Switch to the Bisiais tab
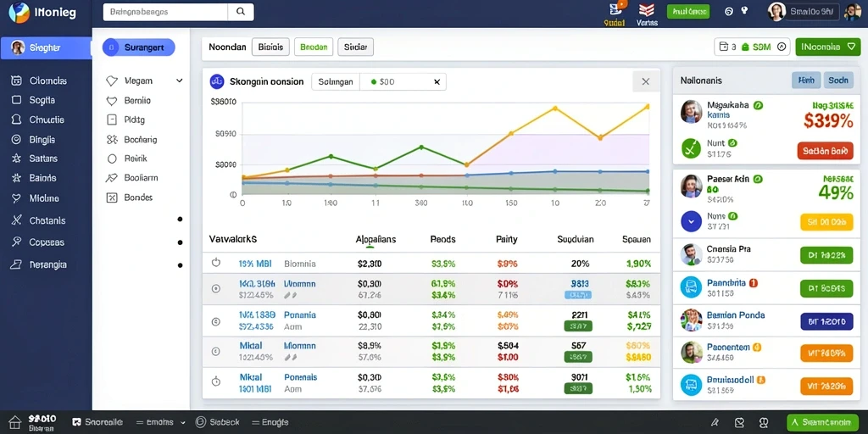 [270, 47]
